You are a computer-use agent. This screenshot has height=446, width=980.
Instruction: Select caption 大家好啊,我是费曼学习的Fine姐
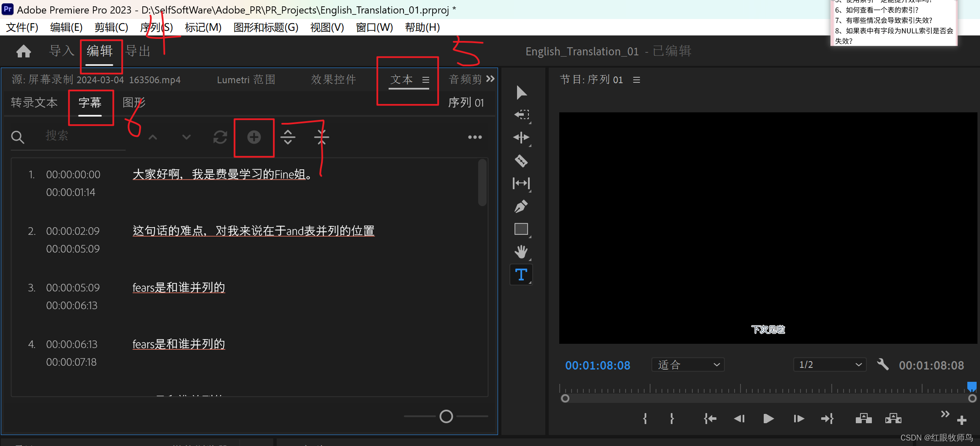coord(223,174)
